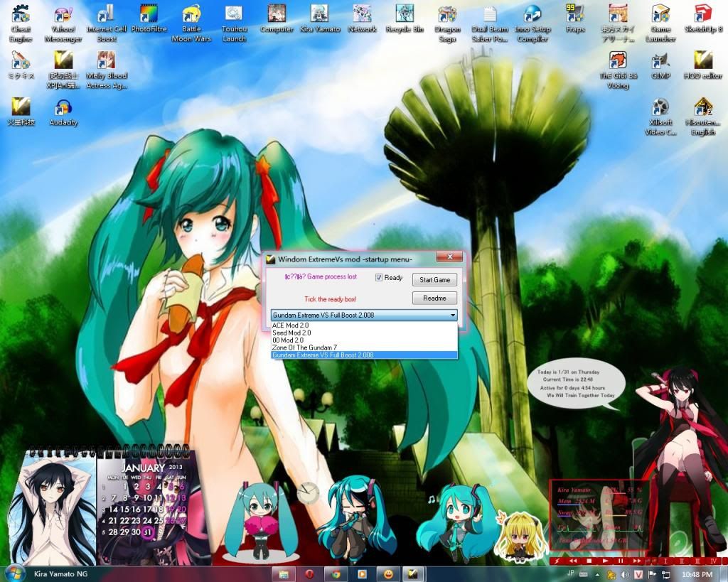728x582 pixels.
Task: Choose ACE Mod 2.0 from list
Action: 364,325
